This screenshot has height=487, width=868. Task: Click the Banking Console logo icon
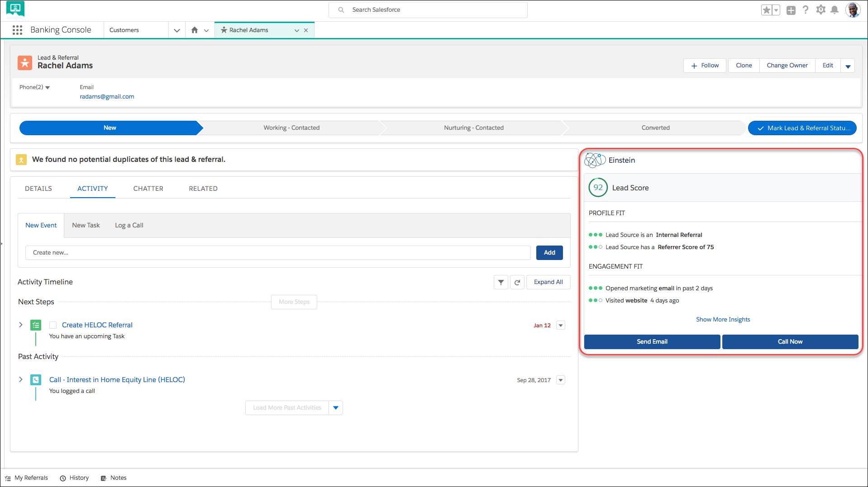[x=15, y=9]
